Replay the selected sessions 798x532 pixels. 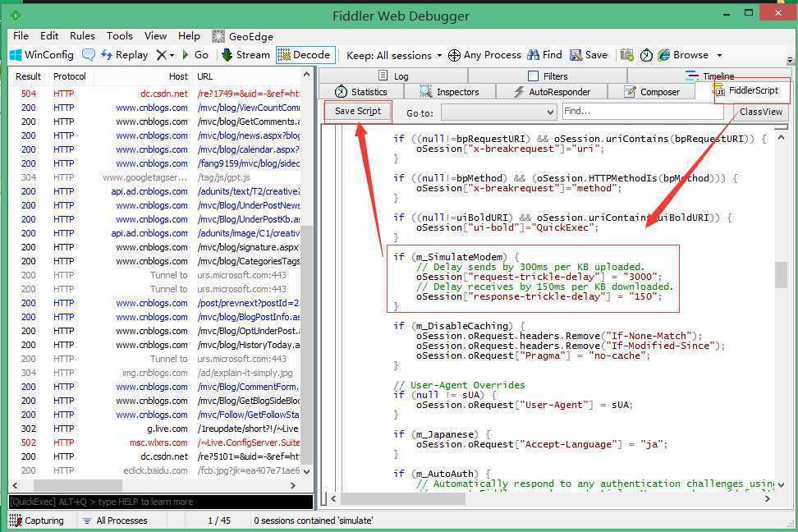125,55
